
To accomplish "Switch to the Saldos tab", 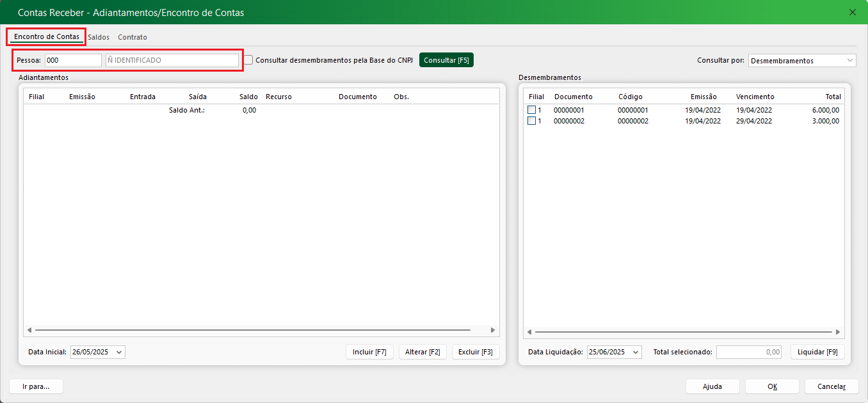I will click(99, 37).
